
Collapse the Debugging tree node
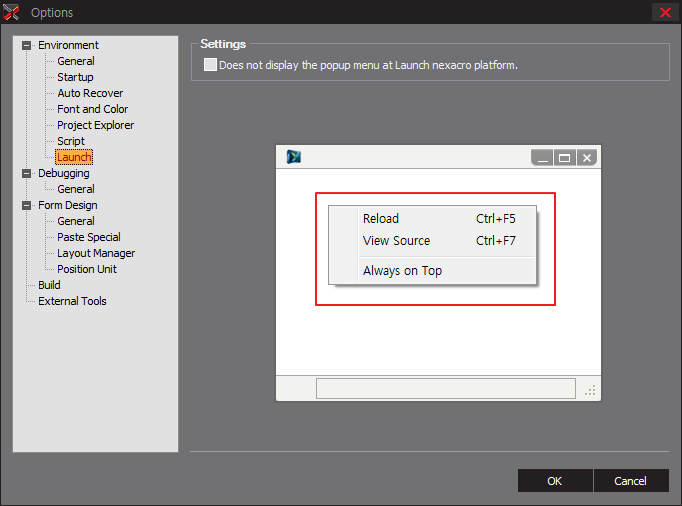(x=27, y=173)
